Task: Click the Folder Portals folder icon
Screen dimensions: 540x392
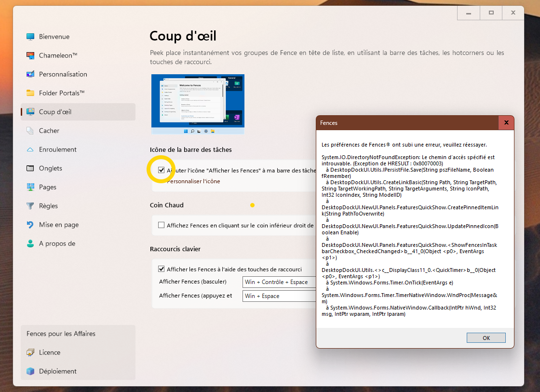Action: [x=31, y=93]
